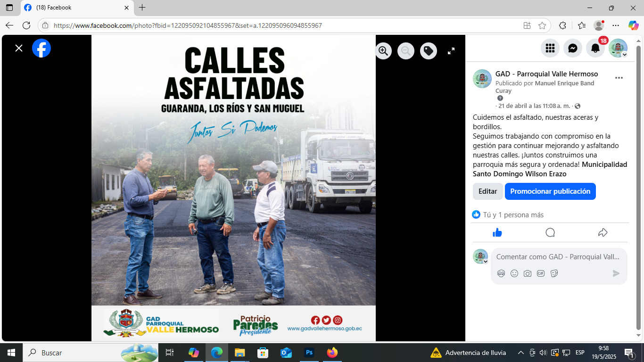The width and height of the screenshot is (644, 362).
Task: Select the Facebook browser tab
Action: click(x=75, y=8)
